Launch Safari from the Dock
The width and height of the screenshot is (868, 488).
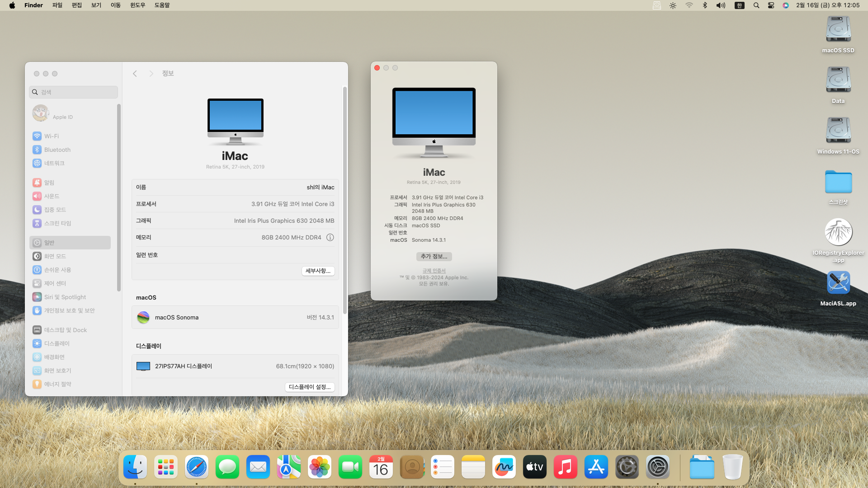[197, 467]
